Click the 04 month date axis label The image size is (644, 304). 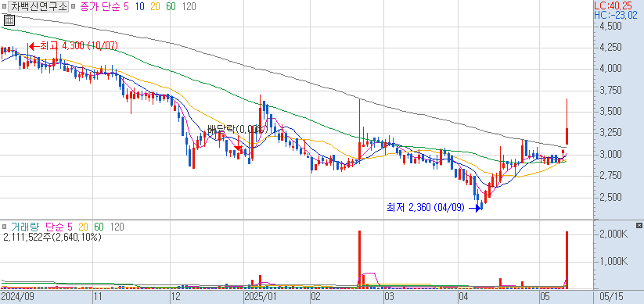tap(464, 297)
